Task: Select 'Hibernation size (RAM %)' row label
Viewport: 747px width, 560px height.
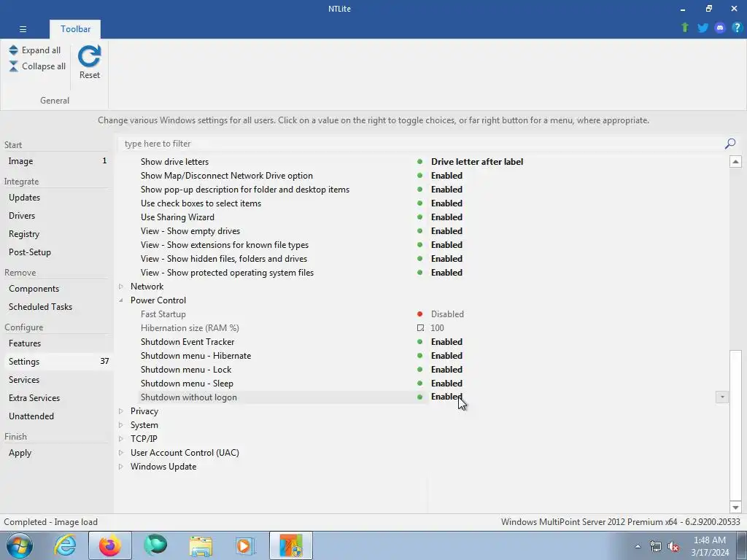Action: click(x=190, y=328)
